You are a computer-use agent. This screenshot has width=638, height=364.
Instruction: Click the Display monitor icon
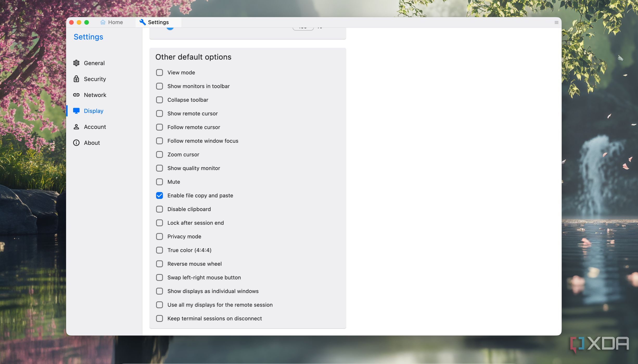pyautogui.click(x=76, y=111)
